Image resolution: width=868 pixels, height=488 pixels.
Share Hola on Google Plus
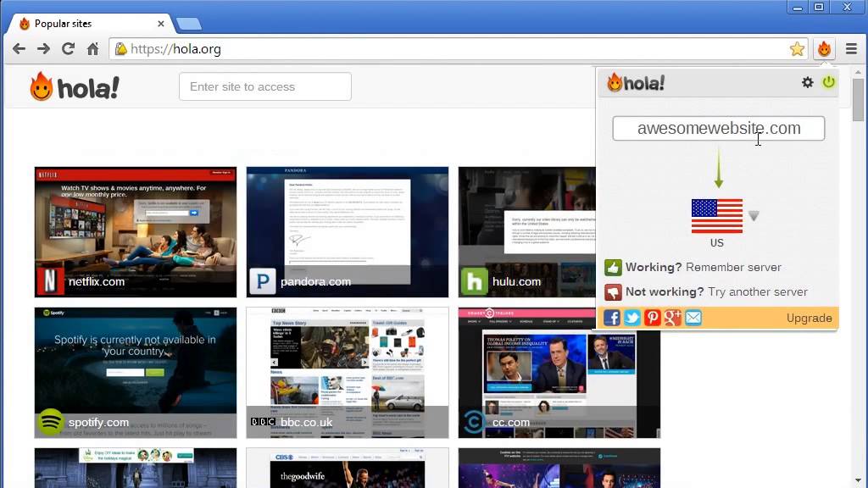coord(673,318)
